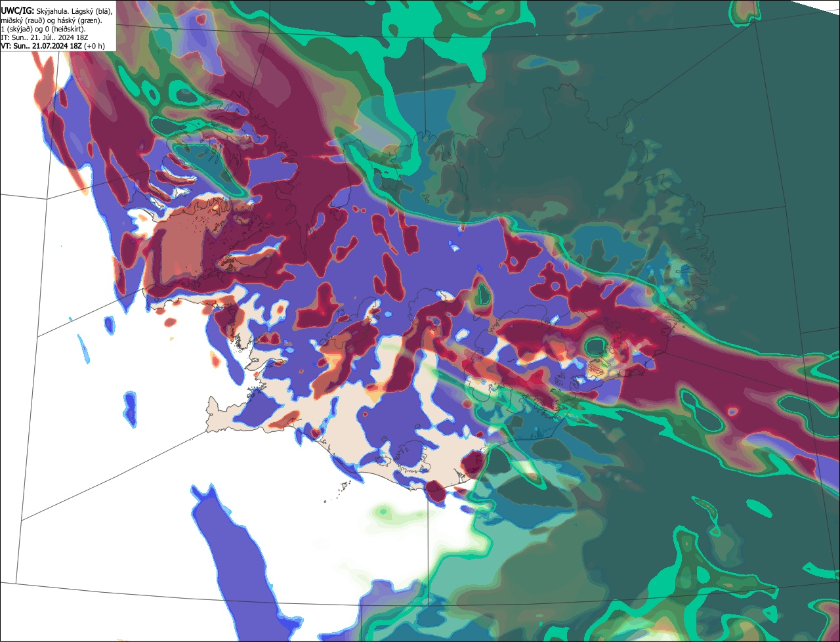840x642 pixels.
Task: Click the text "háský (græn)"
Action: coord(79,21)
